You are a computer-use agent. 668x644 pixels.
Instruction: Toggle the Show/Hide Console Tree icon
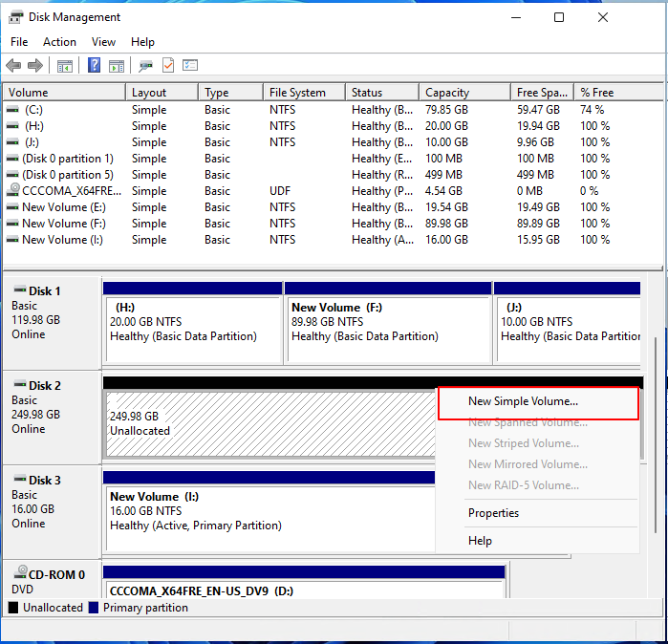pyautogui.click(x=65, y=66)
